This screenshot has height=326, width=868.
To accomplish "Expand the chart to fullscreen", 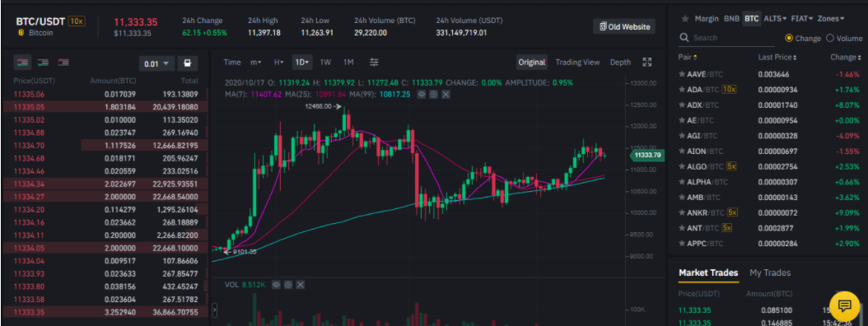I will coord(646,63).
